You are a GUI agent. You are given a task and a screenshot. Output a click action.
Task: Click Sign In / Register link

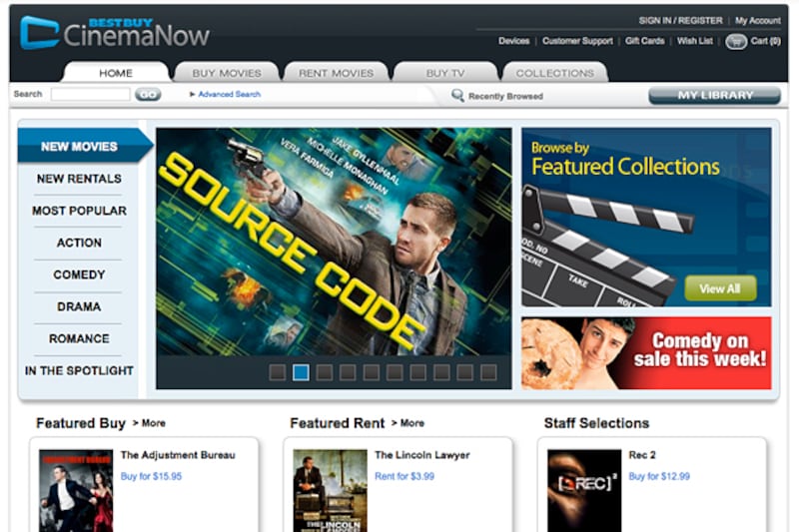coord(680,20)
